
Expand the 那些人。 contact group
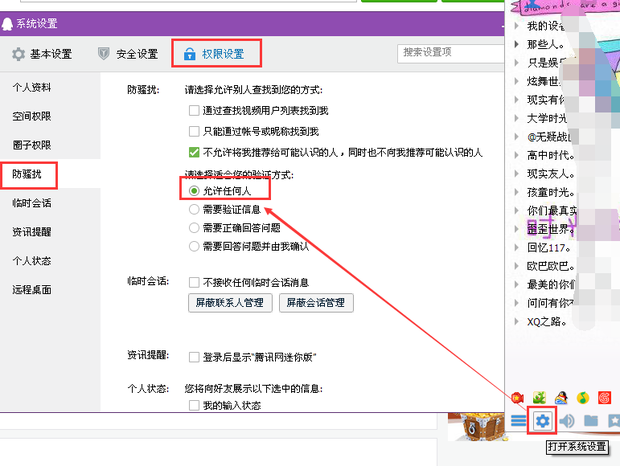click(516, 44)
